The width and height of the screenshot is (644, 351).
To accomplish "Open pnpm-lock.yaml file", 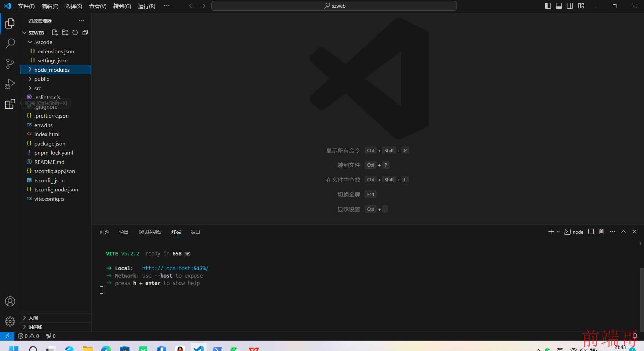I will tap(55, 153).
